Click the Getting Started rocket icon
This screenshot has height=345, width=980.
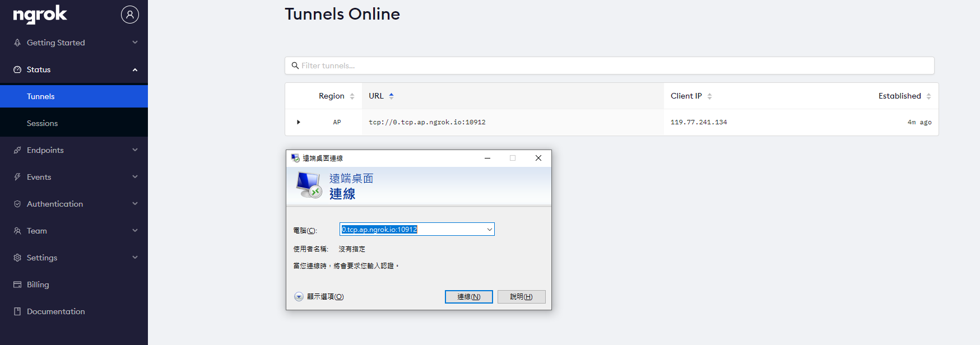(x=17, y=43)
